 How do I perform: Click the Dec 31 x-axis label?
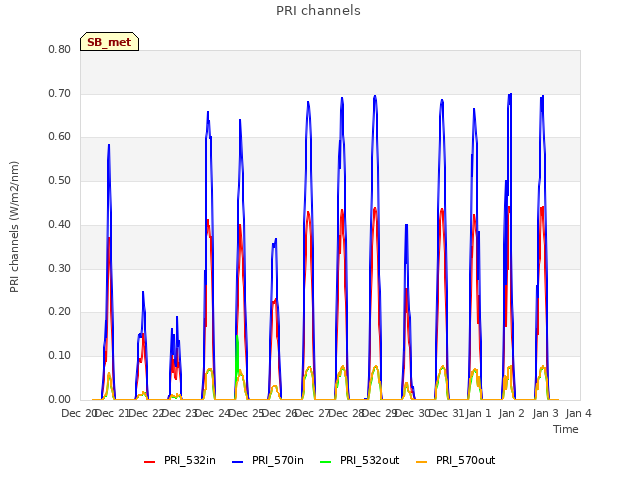[x=446, y=413]
